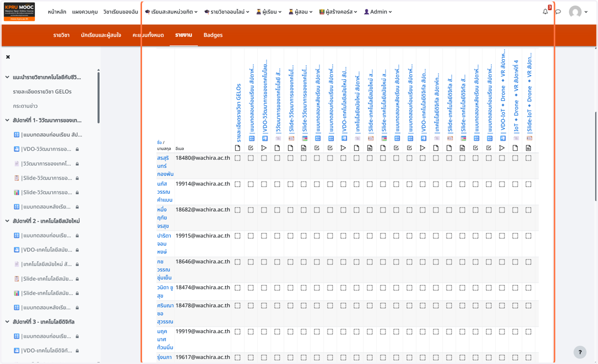Viewport: 598px width, 364px height.
Task: Click page icon under IoT Drone VR สัปดาห์ที่ 4 column
Action: pyautogui.click(x=515, y=148)
